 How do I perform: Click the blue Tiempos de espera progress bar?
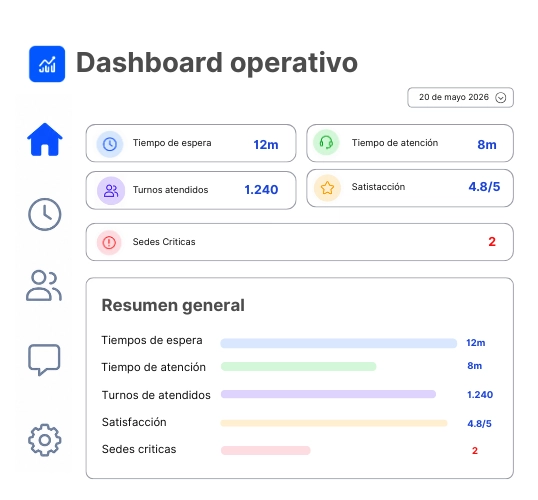[339, 343]
